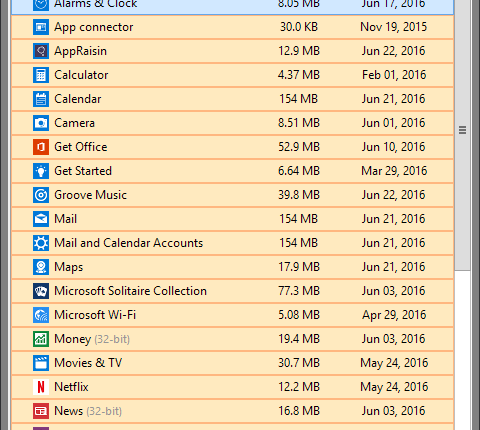Select the Get Started entry name
The image size is (480, 430).
pyautogui.click(x=83, y=171)
